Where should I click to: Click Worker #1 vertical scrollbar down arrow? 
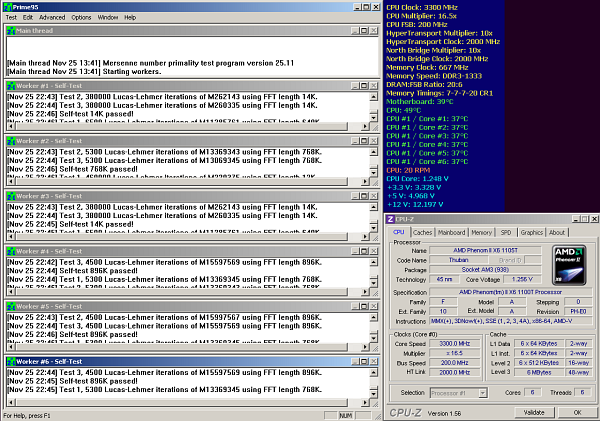pyautogui.click(x=375, y=119)
